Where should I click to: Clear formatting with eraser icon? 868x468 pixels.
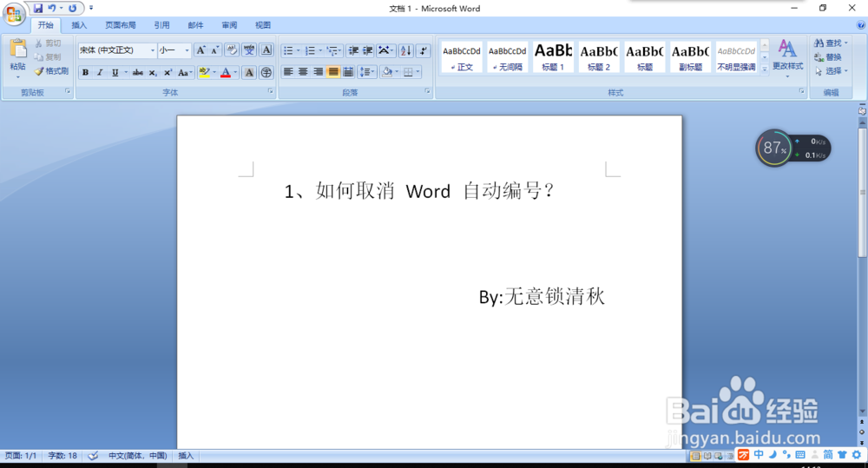click(x=232, y=50)
